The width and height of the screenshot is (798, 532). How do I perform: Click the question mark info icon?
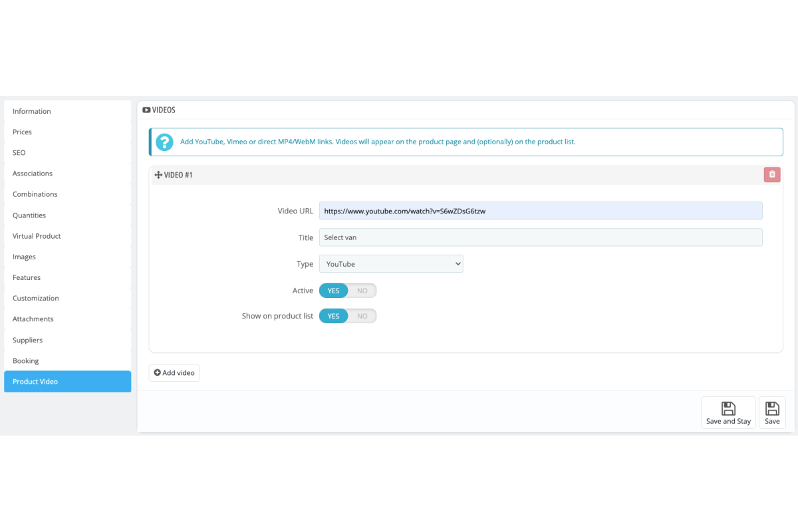pos(164,142)
